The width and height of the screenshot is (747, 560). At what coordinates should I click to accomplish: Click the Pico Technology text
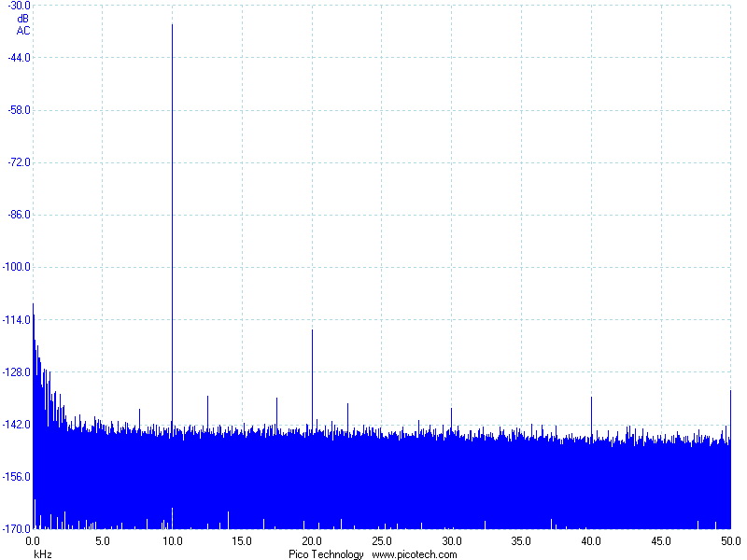(x=326, y=554)
